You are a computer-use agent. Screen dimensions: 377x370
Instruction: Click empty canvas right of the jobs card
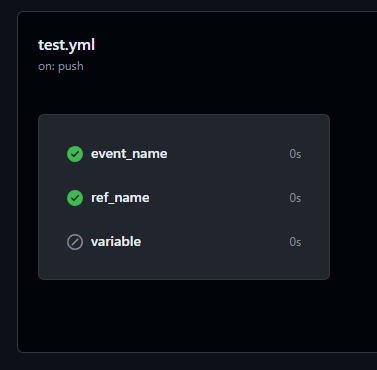click(x=353, y=197)
